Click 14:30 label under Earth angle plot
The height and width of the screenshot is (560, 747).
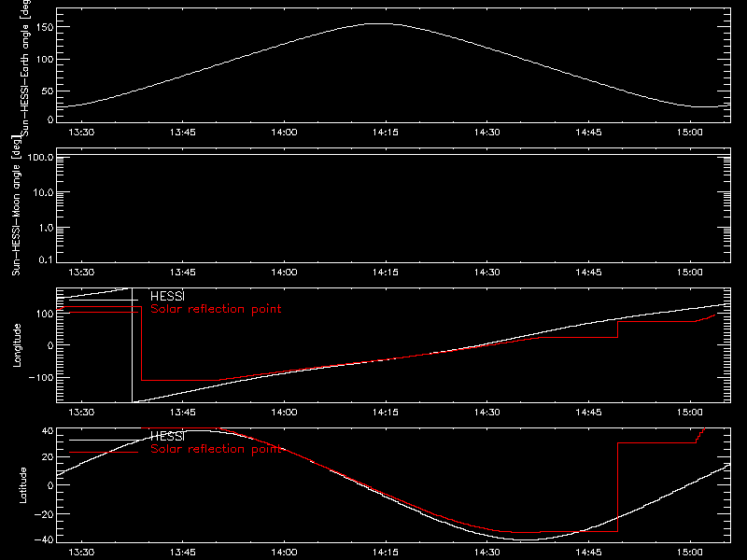[486, 133]
